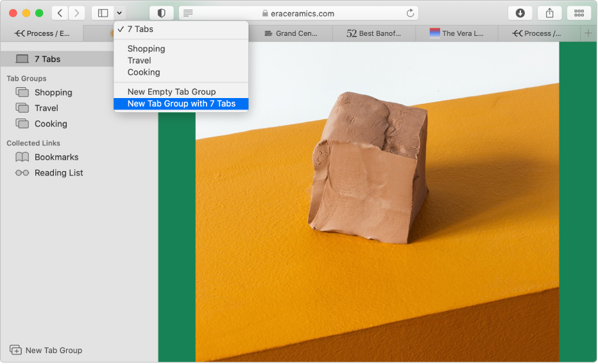This screenshot has width=598, height=364.
Task: Switch to the 52 Best Banof... tab
Action: (373, 33)
